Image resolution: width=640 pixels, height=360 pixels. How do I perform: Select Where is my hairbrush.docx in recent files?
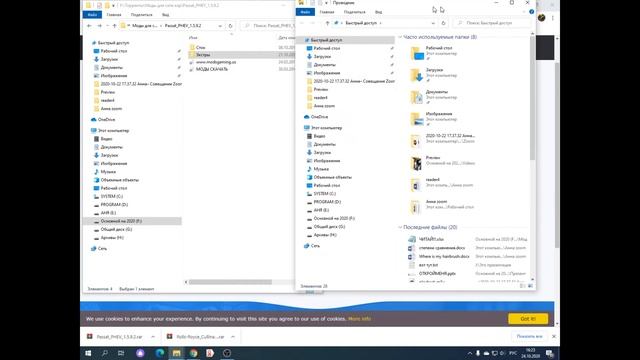point(444,256)
